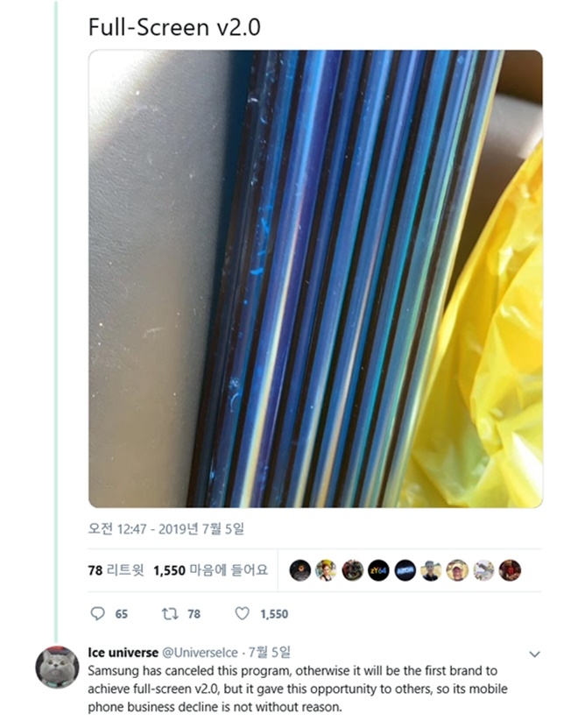Viewport: 578px width, 728px height.
Task: Click the retweet arrows icon
Action: [169, 614]
